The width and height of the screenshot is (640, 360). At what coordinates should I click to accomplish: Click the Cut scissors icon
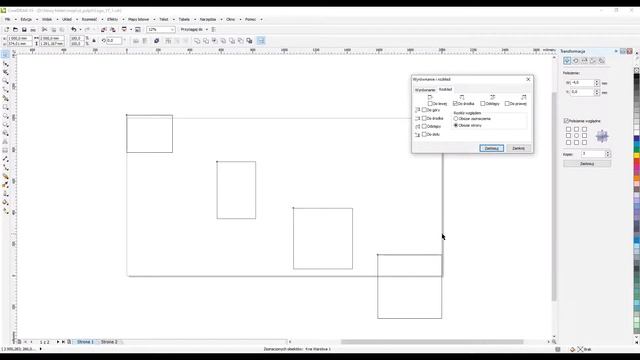(x=44, y=29)
